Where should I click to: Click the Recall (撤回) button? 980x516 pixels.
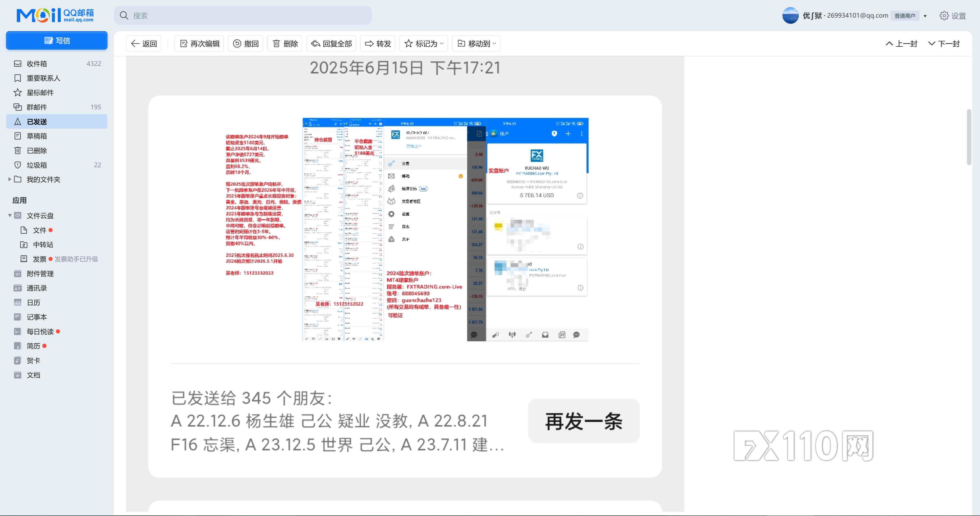click(x=245, y=43)
